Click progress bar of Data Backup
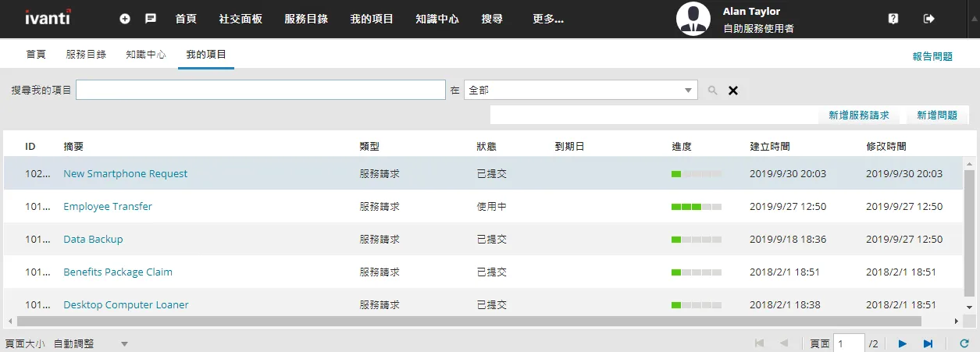 click(x=697, y=240)
